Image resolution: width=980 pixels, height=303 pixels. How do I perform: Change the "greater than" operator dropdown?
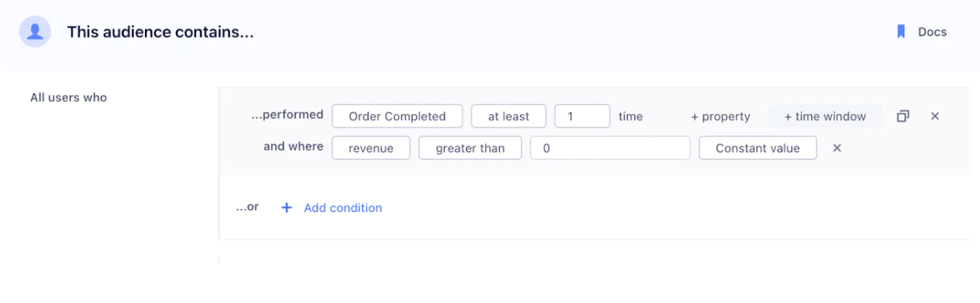click(x=470, y=148)
